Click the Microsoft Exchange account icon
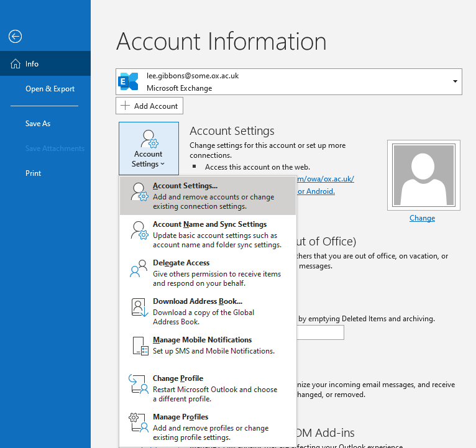 [x=129, y=81]
